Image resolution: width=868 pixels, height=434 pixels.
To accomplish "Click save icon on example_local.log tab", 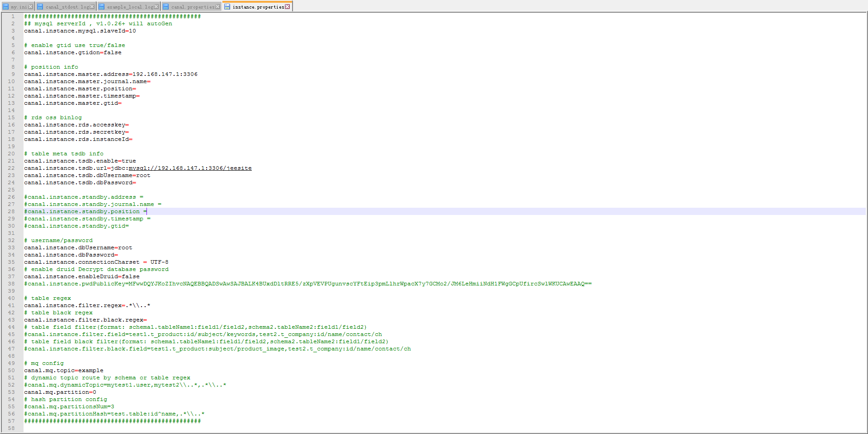I will point(102,7).
